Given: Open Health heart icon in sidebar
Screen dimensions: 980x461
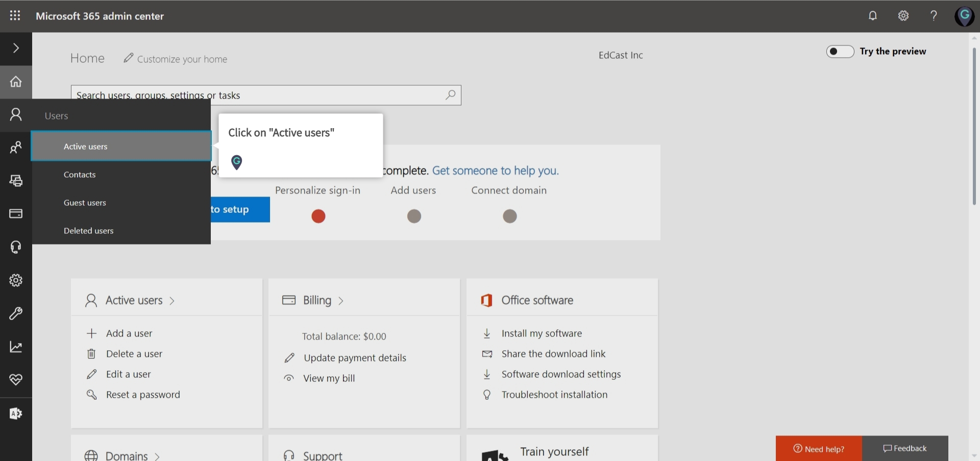Looking at the screenshot, I should pyautogui.click(x=16, y=380).
